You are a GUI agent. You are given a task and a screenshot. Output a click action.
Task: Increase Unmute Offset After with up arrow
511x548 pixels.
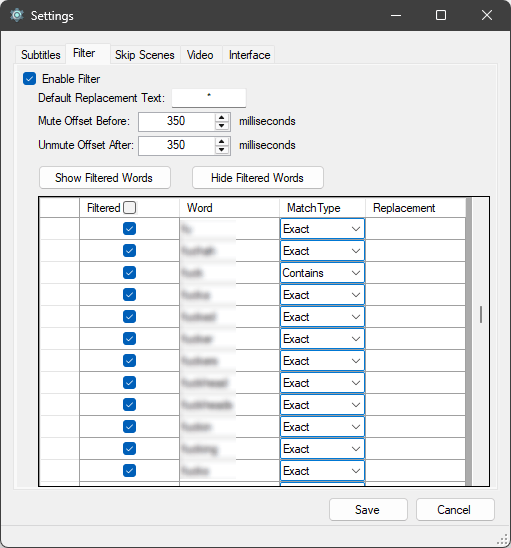[x=222, y=141]
